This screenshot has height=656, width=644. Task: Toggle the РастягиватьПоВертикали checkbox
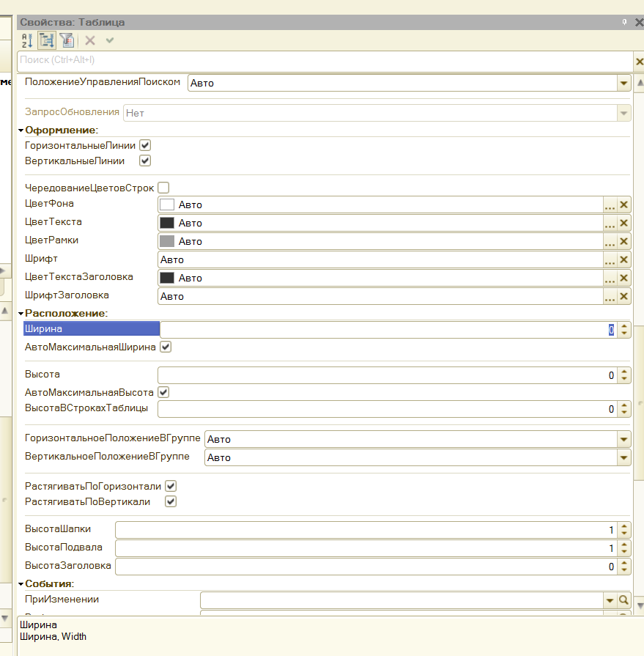click(x=171, y=502)
